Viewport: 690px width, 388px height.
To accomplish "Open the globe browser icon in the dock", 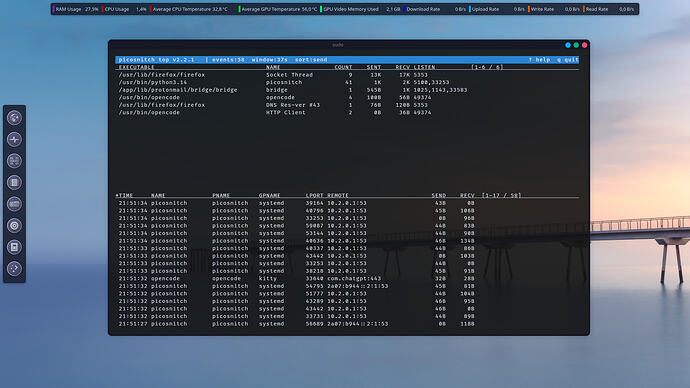I will 14,117.
